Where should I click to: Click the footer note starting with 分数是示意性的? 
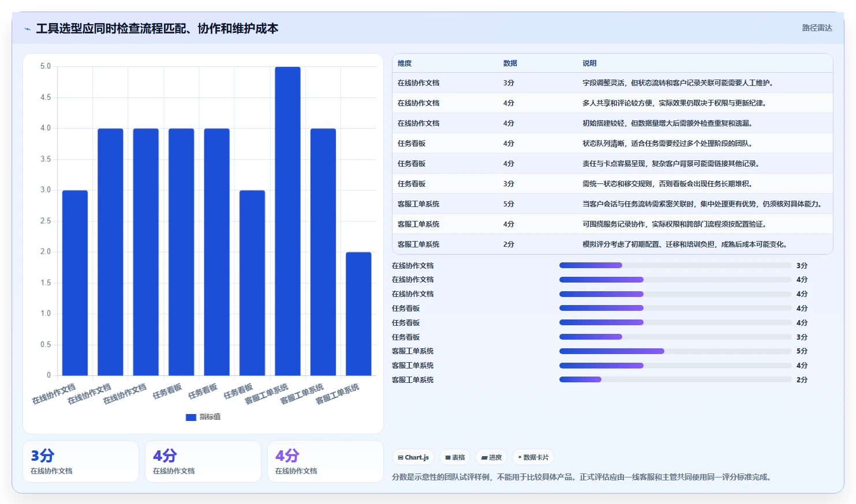pyautogui.click(x=582, y=477)
